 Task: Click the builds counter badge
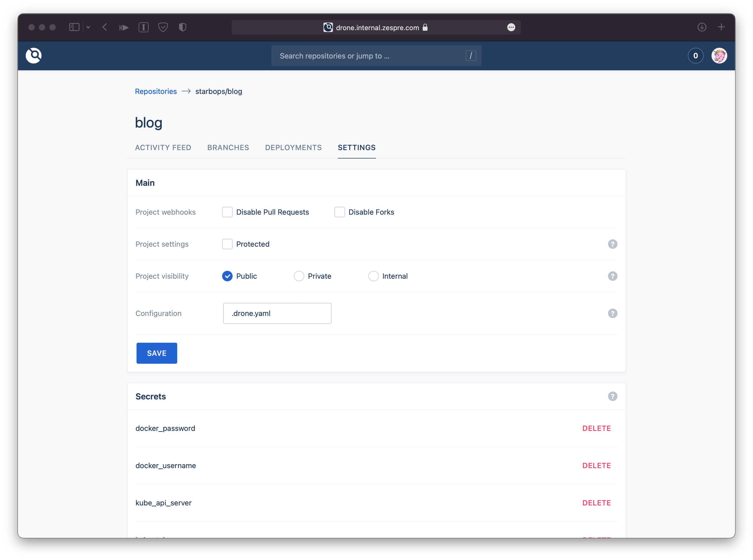click(695, 56)
